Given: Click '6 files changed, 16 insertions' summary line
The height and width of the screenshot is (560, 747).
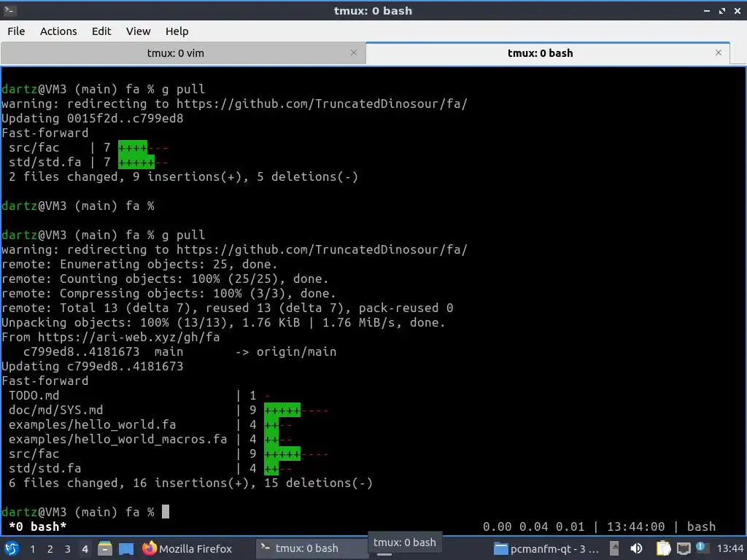Looking at the screenshot, I should click(190, 483).
